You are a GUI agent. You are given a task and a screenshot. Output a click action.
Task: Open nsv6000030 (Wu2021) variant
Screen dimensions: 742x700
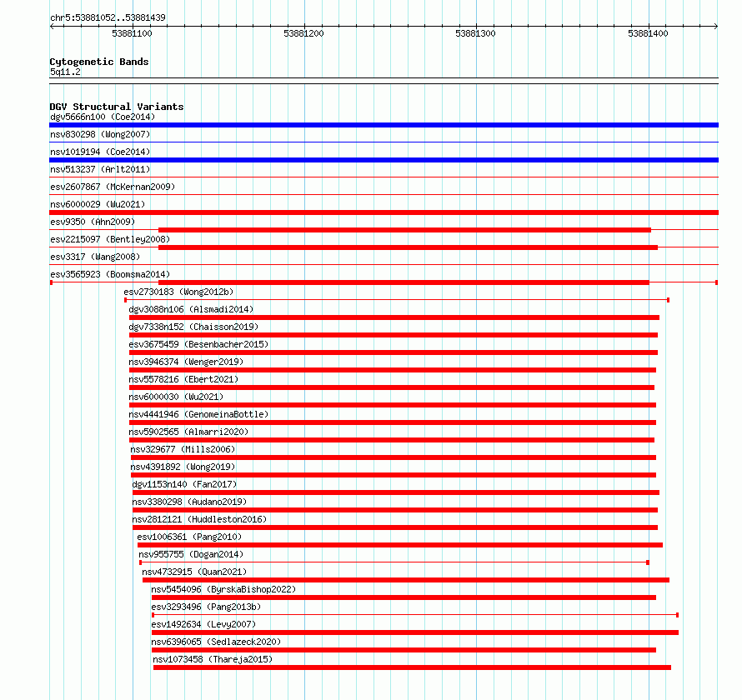pyautogui.click(x=176, y=397)
